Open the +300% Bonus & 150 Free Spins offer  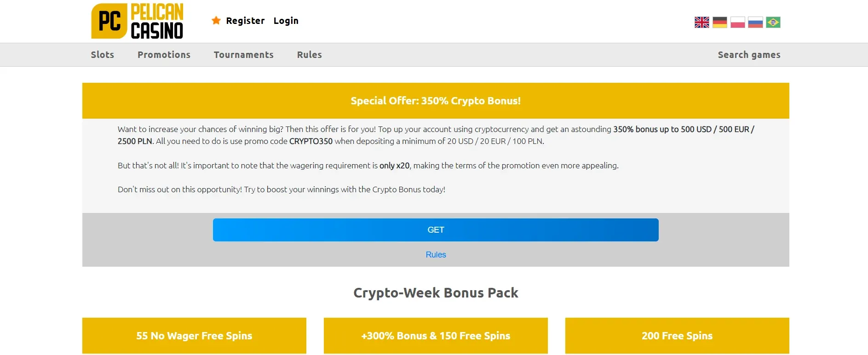436,336
